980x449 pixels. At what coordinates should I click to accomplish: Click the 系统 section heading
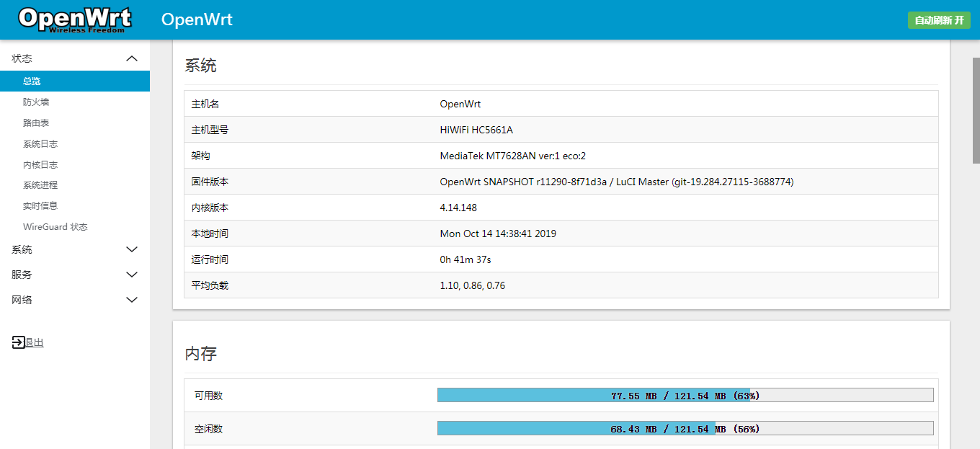point(200,66)
